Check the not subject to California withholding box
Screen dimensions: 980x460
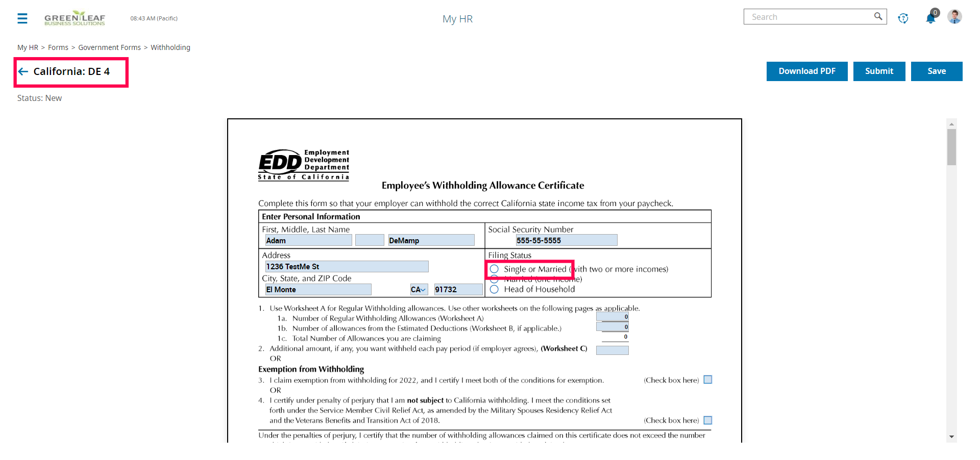[x=707, y=420]
